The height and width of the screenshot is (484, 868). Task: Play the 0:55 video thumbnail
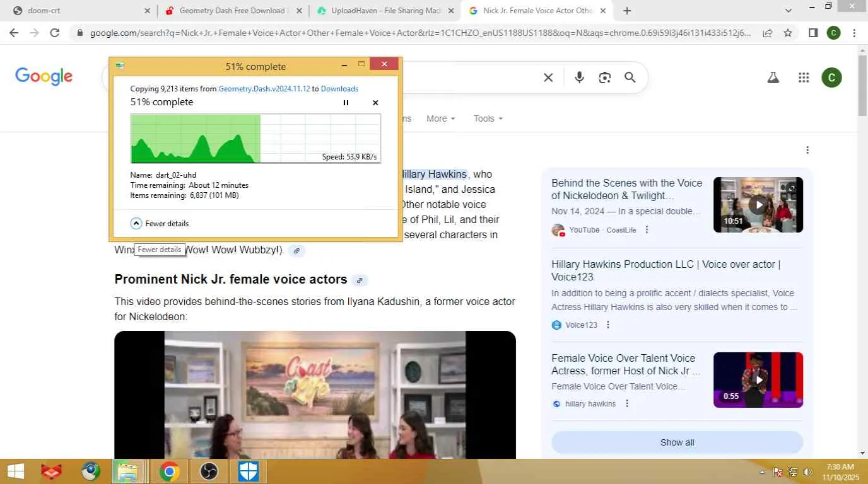(758, 380)
